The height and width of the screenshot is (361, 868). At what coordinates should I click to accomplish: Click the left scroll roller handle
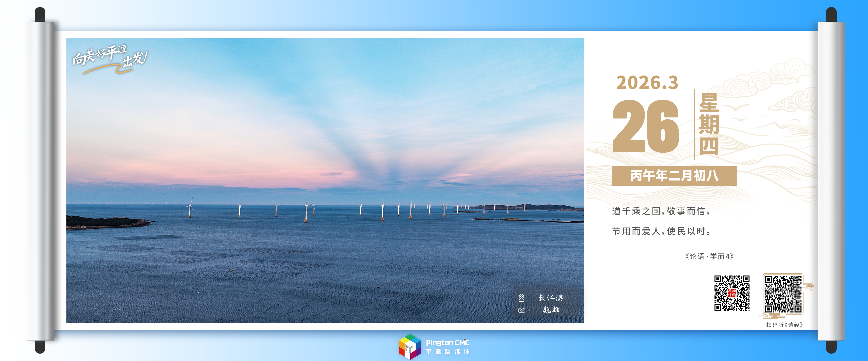click(x=40, y=180)
